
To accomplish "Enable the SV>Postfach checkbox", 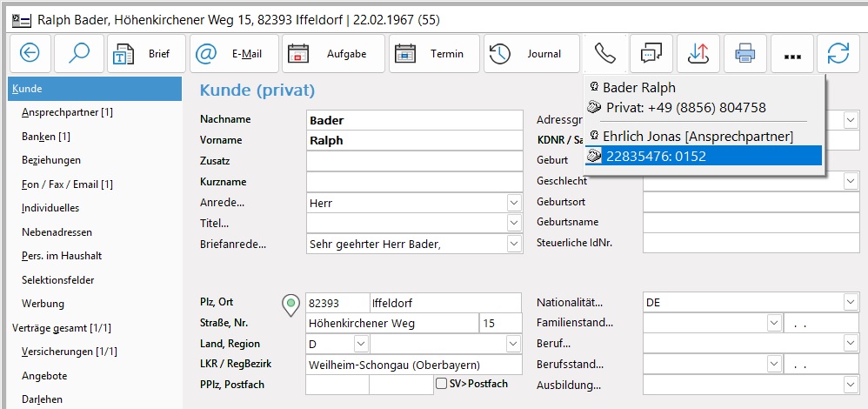I will [442, 384].
